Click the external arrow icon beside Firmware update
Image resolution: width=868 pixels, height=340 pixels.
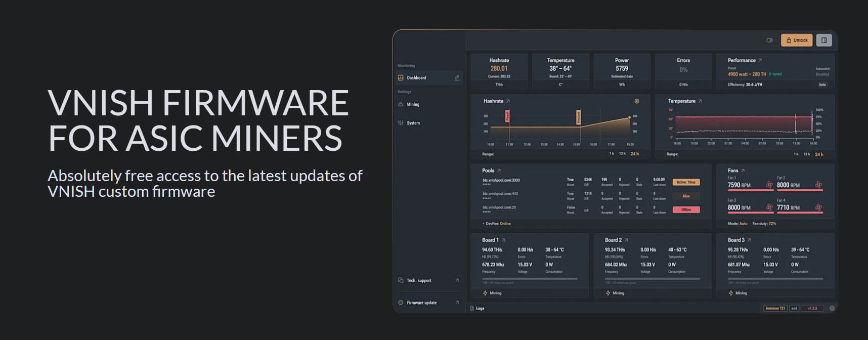point(457,303)
